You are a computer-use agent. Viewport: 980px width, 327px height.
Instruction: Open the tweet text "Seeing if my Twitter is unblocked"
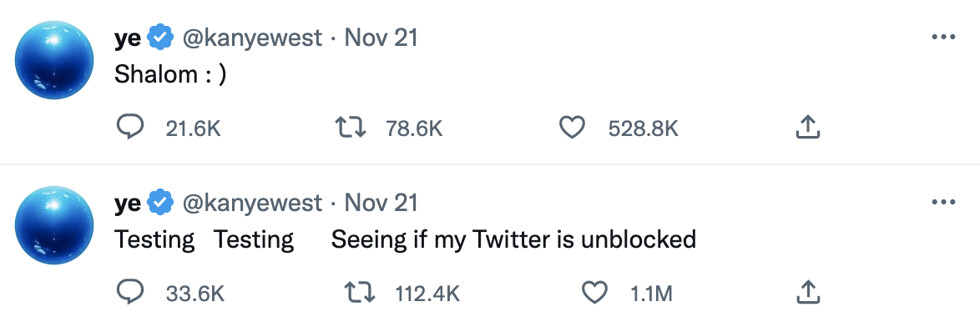click(x=513, y=239)
